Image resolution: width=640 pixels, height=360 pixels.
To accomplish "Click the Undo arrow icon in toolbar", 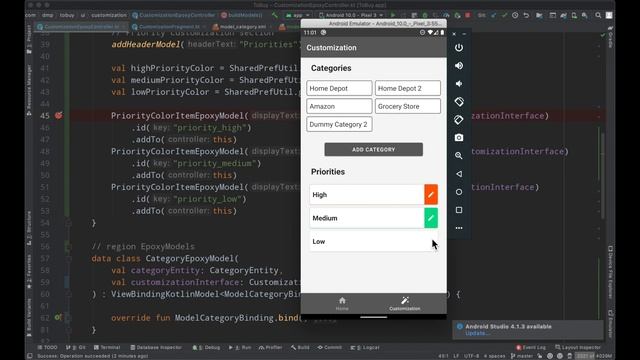I will coord(526,15).
